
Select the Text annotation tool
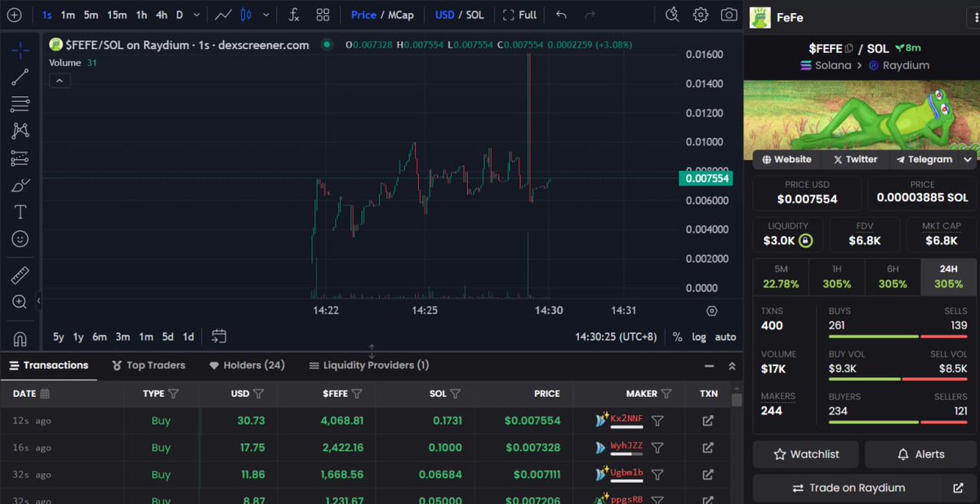(20, 212)
